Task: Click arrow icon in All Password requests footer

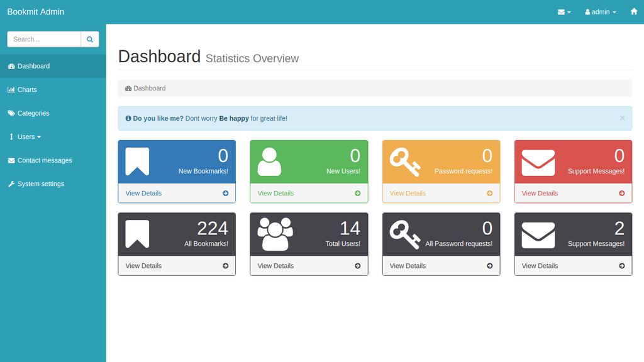Action: 489,266
